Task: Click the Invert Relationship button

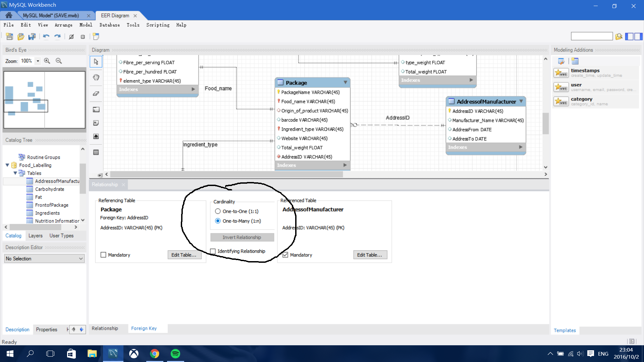Action: [x=241, y=237]
